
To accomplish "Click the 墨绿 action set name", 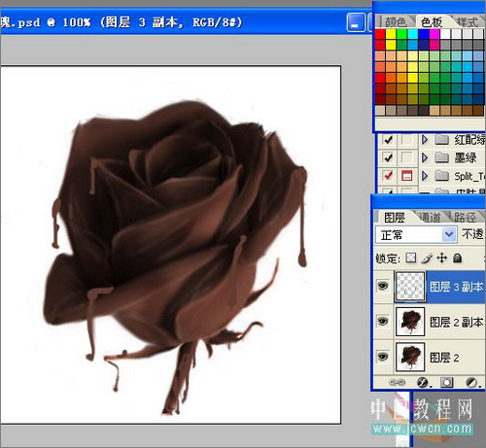I will click(x=466, y=157).
